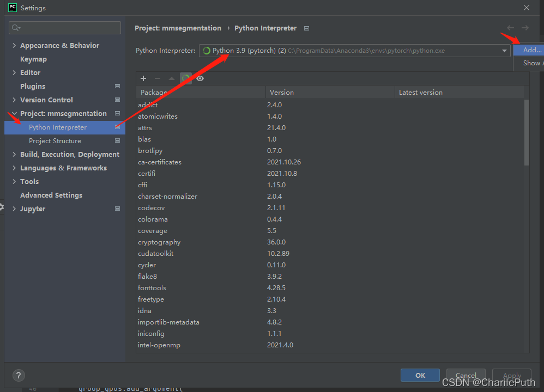
Task: Select the intel-openmp package row
Action: coord(330,345)
